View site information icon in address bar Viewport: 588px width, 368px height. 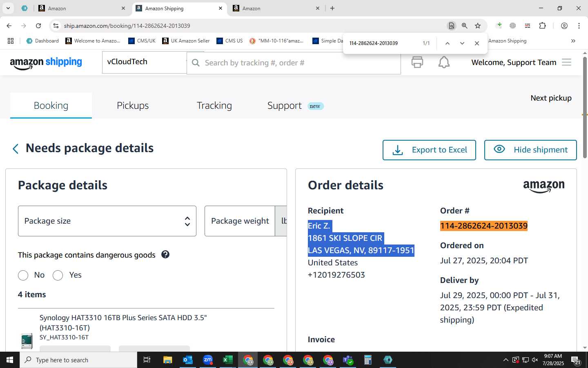pyautogui.click(x=56, y=26)
